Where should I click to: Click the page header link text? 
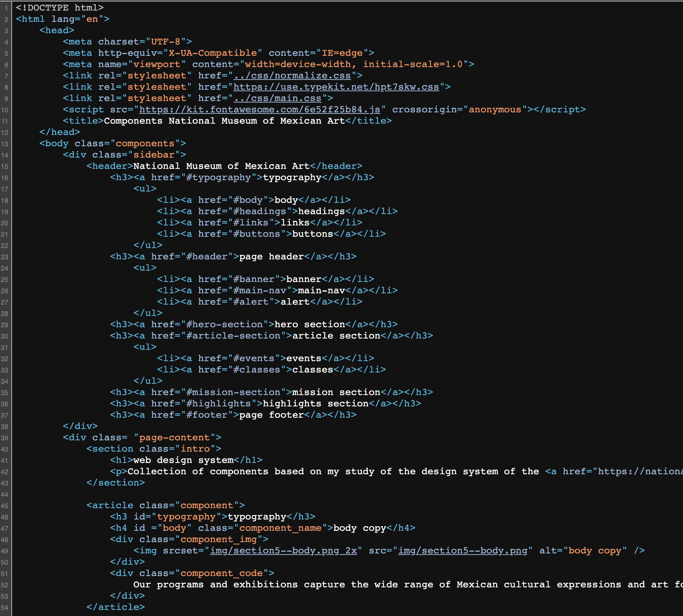(x=271, y=256)
